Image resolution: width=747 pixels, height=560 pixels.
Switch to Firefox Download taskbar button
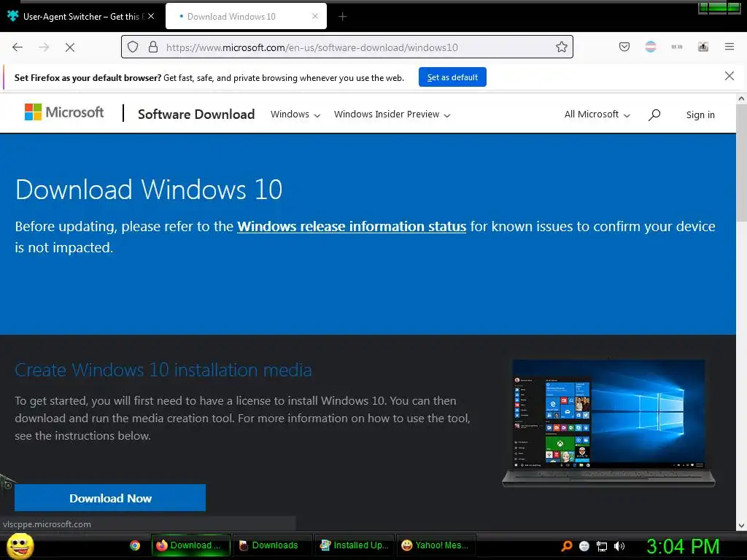190,545
